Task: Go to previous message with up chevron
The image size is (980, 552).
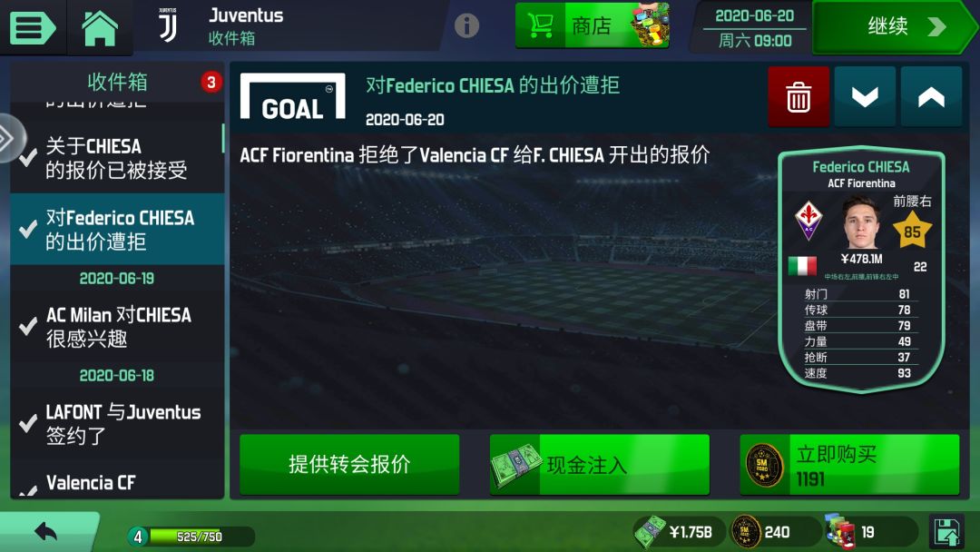Action: [x=931, y=97]
